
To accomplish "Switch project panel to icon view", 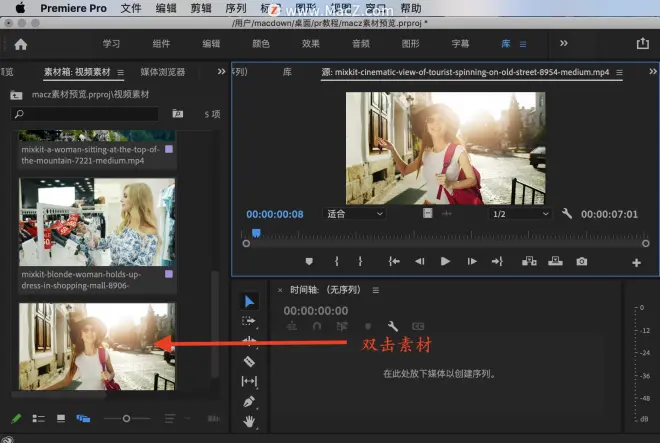I will (61, 418).
